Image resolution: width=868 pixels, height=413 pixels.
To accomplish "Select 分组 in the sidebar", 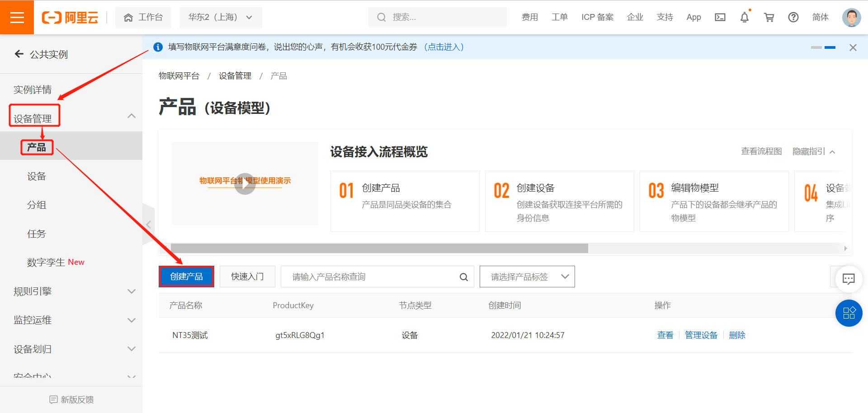I will click(x=37, y=205).
